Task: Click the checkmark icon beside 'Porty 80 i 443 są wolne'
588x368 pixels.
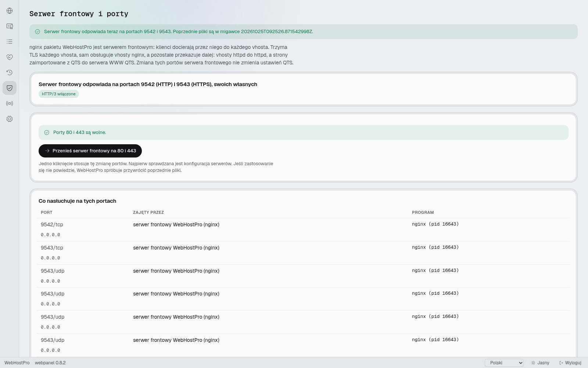Action: (47, 132)
